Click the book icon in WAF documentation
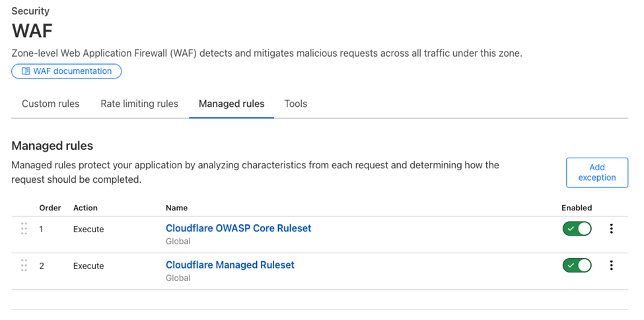 tap(26, 71)
